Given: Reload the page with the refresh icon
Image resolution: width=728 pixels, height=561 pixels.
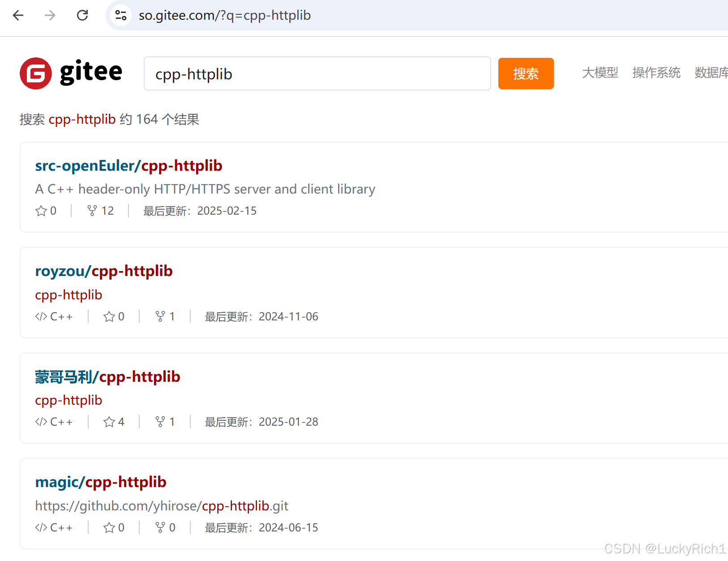Looking at the screenshot, I should coord(82,15).
